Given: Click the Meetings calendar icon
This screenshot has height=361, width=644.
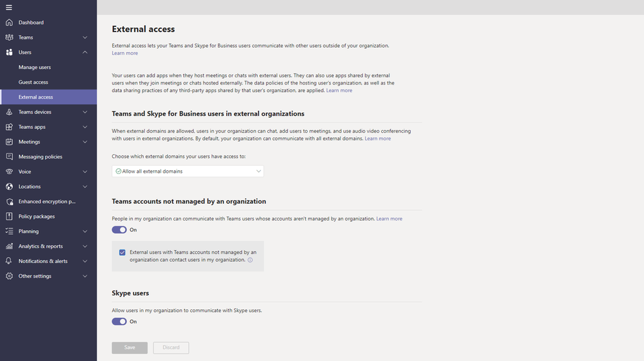Looking at the screenshot, I should point(9,142).
